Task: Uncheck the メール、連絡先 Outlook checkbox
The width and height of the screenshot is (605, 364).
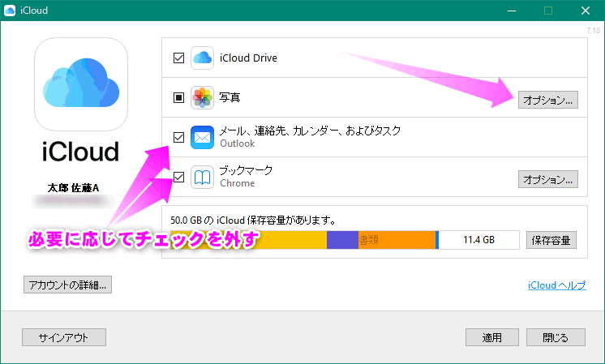Action: [178, 137]
